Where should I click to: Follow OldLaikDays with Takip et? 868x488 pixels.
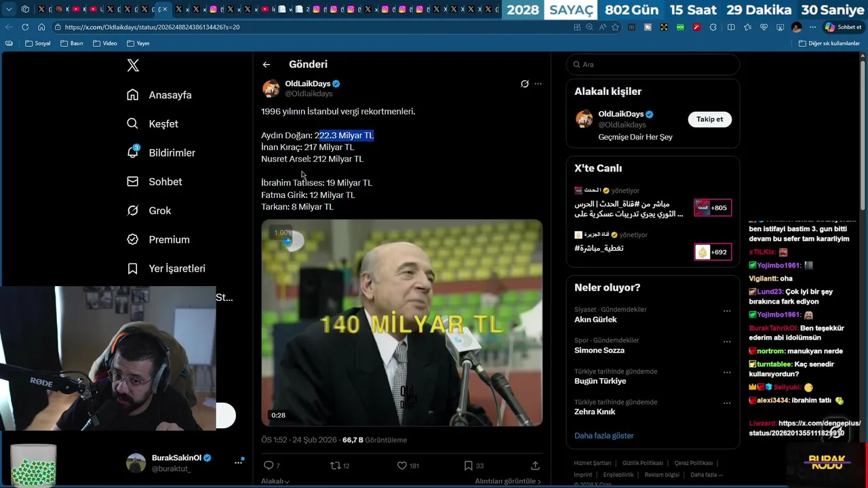coord(709,119)
